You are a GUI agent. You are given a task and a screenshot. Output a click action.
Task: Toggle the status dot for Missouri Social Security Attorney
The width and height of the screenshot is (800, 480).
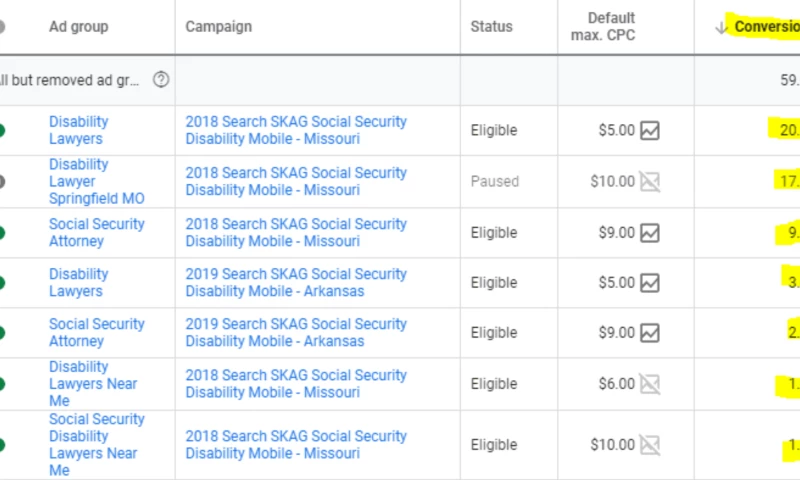coord(2,233)
